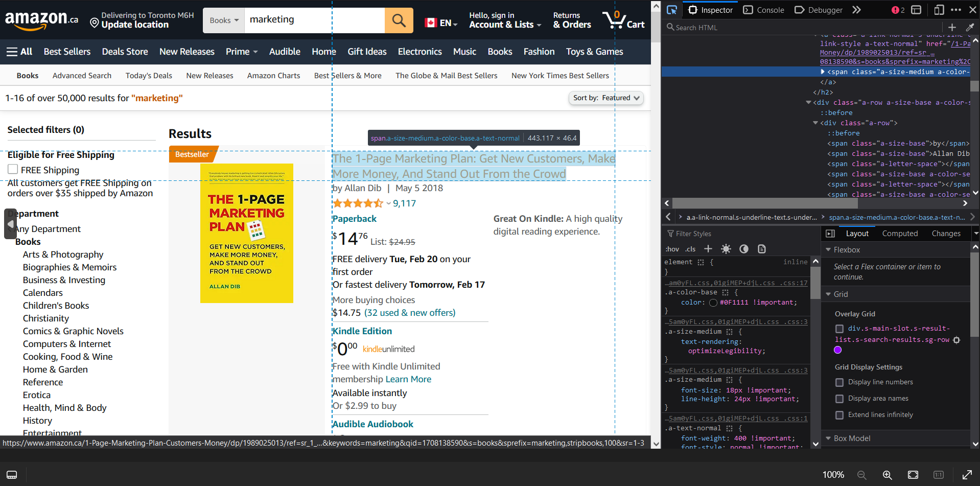Screen dimensions: 980x486
Task: Collapse the Flexbox section
Action: [828, 250]
